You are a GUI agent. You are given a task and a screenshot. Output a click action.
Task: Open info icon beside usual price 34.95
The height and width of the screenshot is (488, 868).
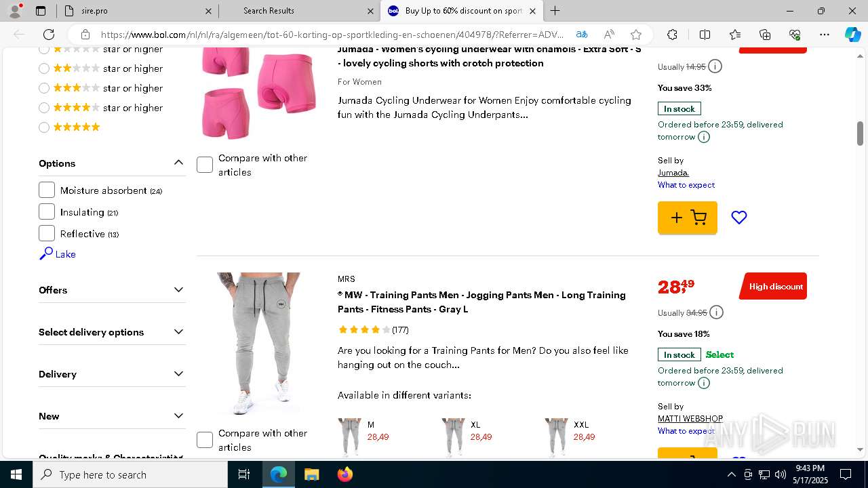pyautogui.click(x=716, y=312)
